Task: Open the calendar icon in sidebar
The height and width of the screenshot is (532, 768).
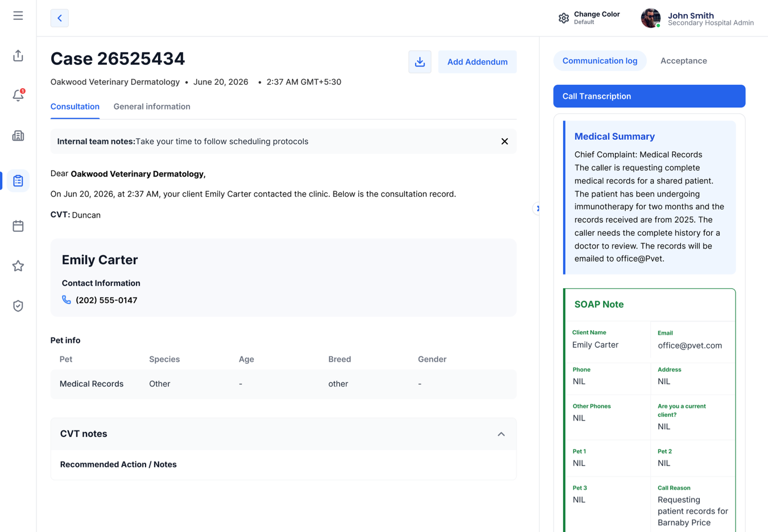Action: coord(18,226)
